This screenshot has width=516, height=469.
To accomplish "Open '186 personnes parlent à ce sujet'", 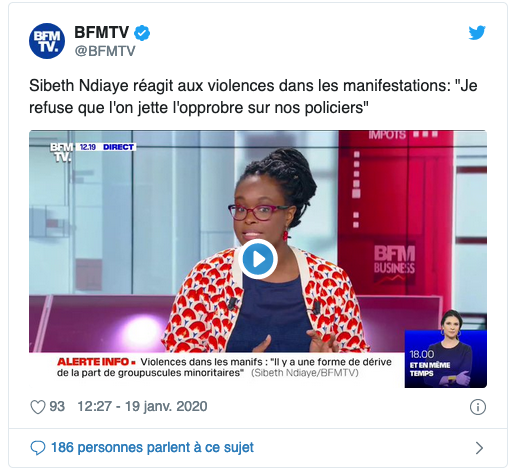I will tap(152, 447).
